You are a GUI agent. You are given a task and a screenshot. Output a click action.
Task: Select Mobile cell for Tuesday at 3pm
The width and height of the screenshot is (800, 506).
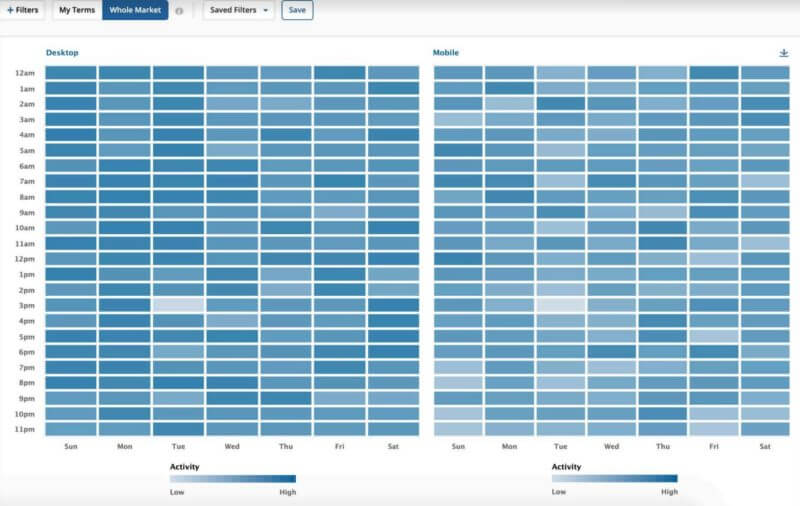click(x=560, y=305)
